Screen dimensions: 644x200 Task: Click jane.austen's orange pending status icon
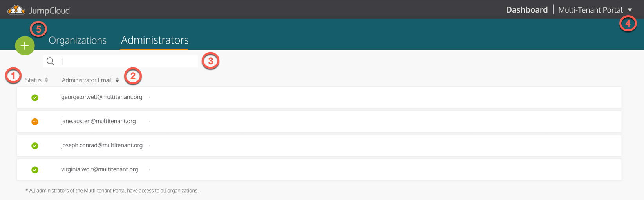pyautogui.click(x=35, y=122)
